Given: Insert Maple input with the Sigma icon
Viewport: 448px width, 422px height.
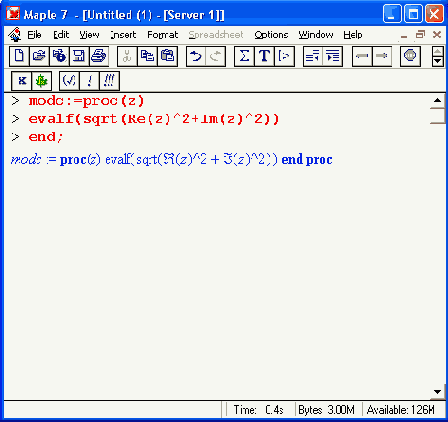Looking at the screenshot, I should click(x=244, y=56).
